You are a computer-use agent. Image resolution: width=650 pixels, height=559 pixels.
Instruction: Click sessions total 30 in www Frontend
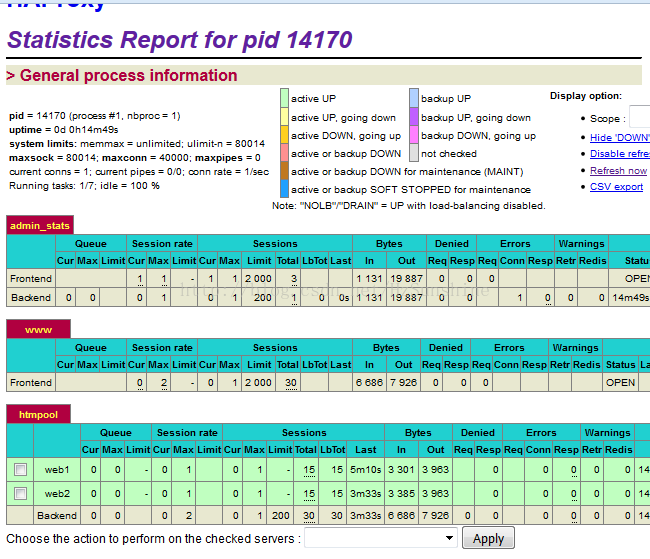pyautogui.click(x=291, y=382)
